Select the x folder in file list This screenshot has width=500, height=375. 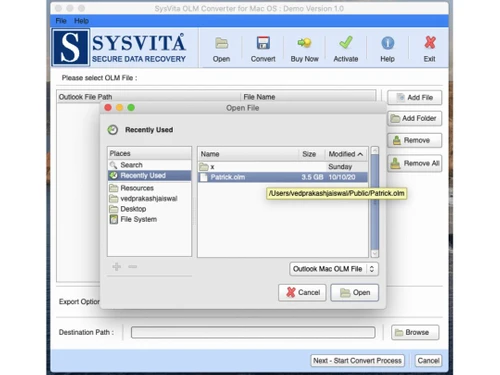coord(283,167)
